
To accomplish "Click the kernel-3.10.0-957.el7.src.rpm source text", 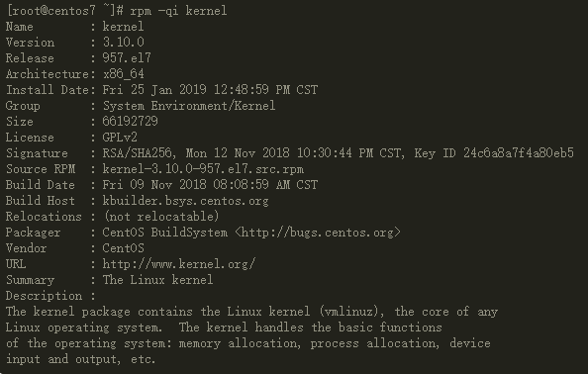I will click(x=203, y=169).
